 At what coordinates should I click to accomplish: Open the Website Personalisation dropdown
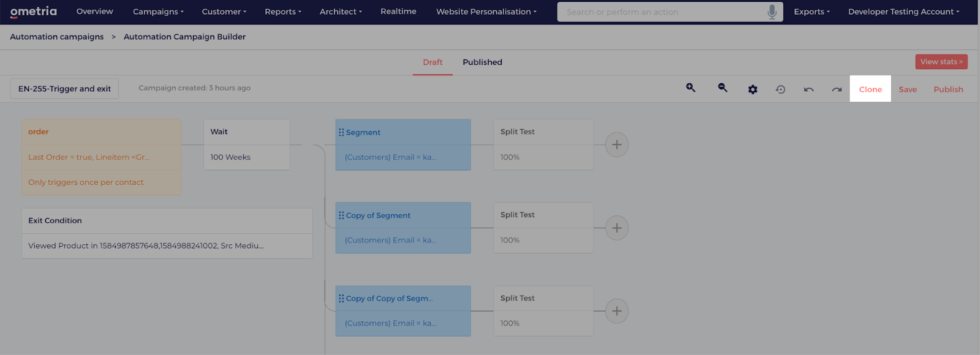(486, 12)
